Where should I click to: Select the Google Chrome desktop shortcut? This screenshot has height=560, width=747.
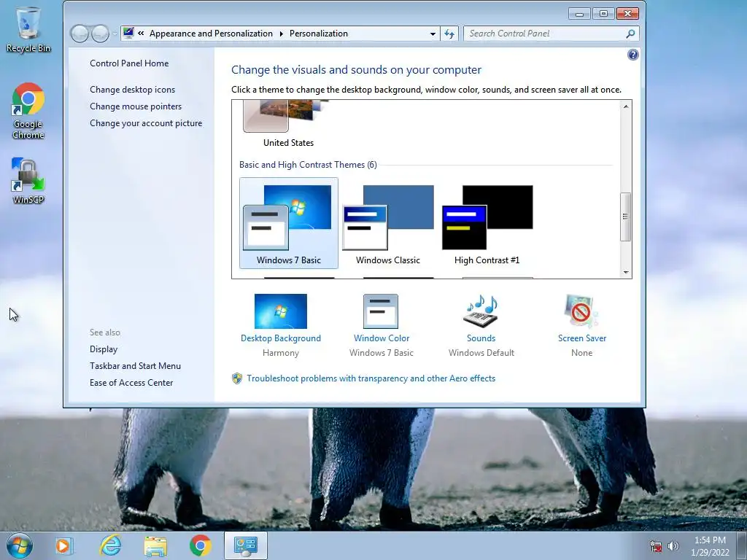28,111
